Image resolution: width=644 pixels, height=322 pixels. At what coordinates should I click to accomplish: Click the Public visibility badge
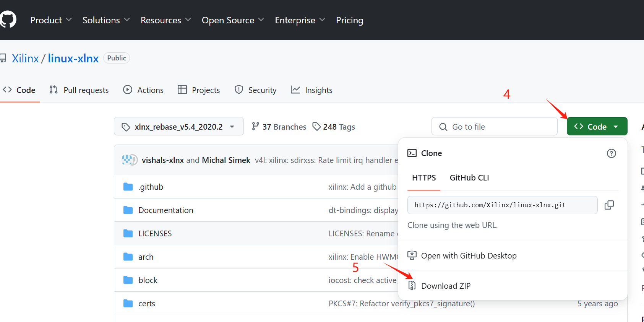click(x=117, y=58)
